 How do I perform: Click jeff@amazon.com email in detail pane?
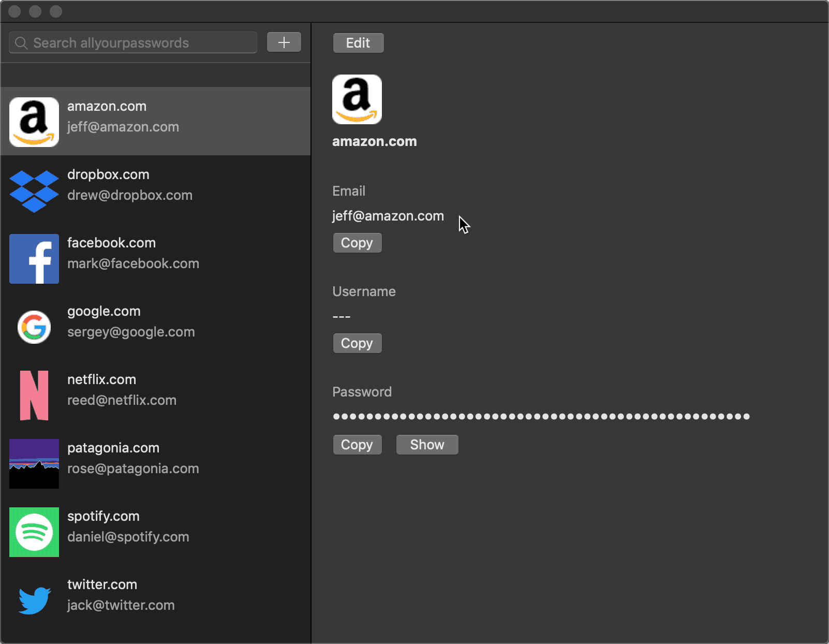[x=388, y=216]
